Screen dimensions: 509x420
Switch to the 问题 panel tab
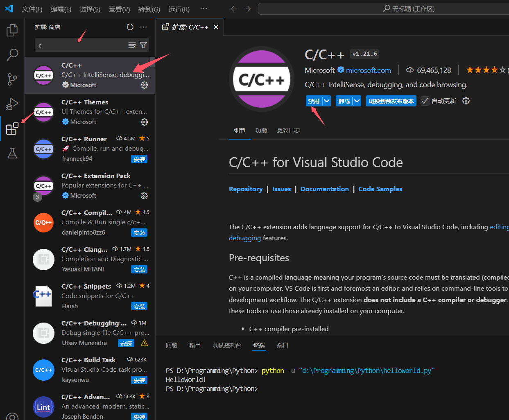click(172, 345)
